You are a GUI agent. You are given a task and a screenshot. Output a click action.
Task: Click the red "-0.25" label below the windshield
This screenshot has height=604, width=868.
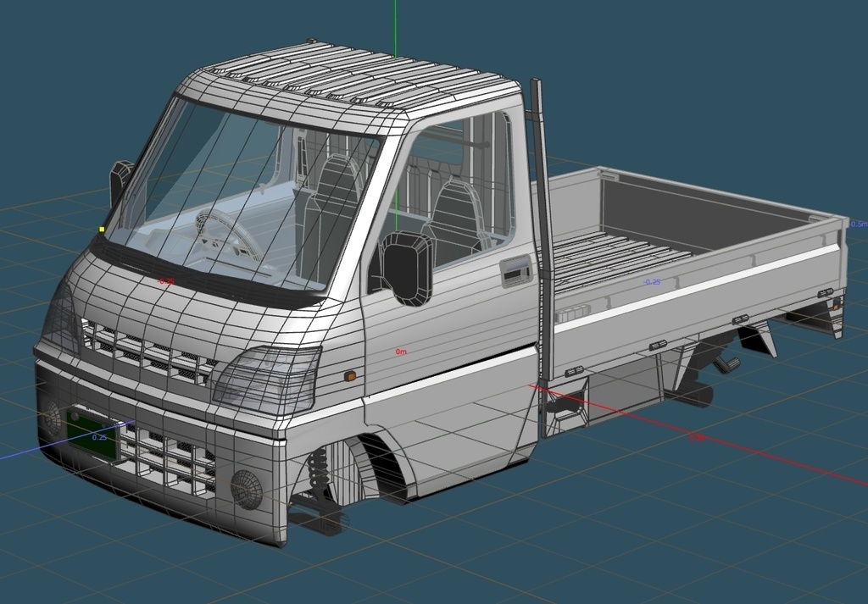point(166,281)
